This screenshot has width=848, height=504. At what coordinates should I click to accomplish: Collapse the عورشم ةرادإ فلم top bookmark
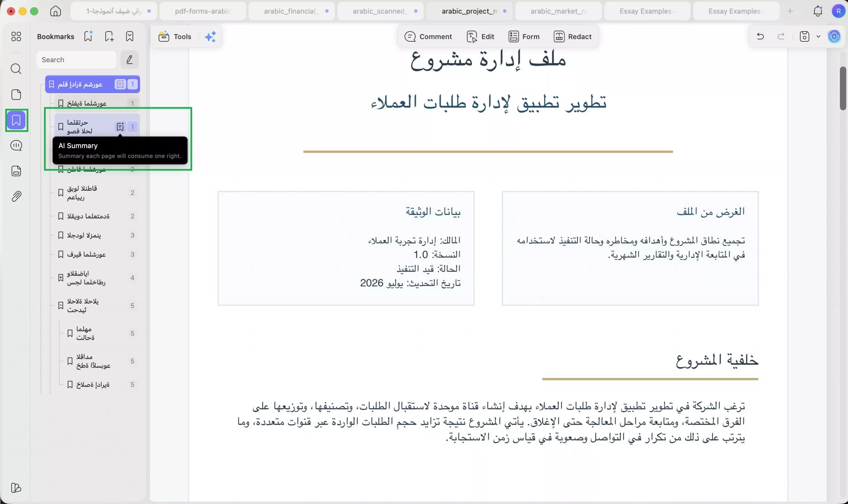52,84
